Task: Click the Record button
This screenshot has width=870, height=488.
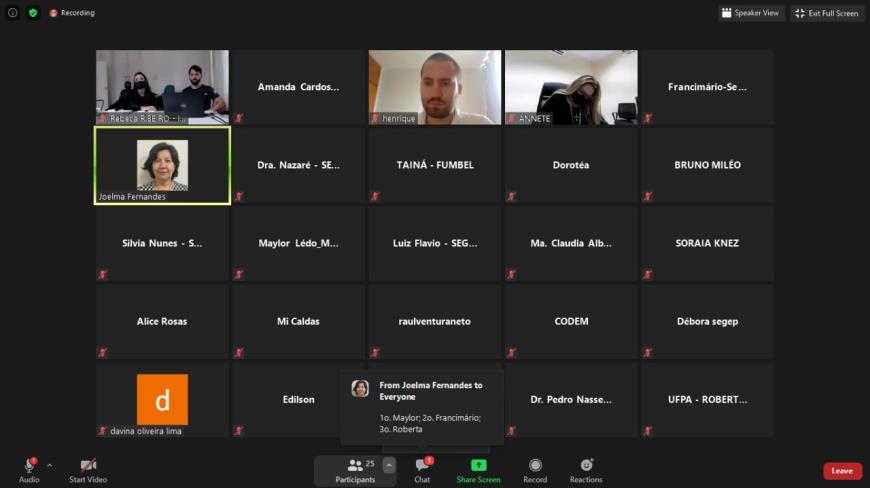Action: point(535,470)
